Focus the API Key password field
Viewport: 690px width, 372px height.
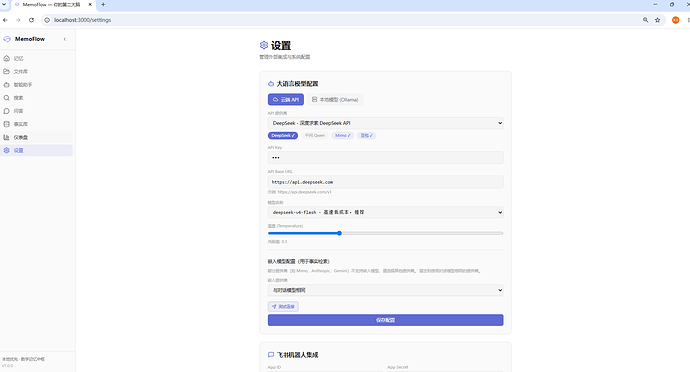[385, 158]
